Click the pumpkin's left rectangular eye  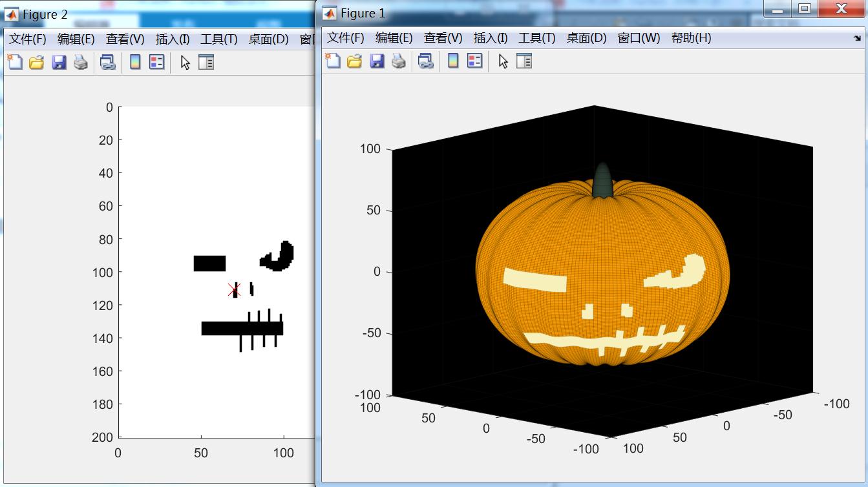pos(535,280)
